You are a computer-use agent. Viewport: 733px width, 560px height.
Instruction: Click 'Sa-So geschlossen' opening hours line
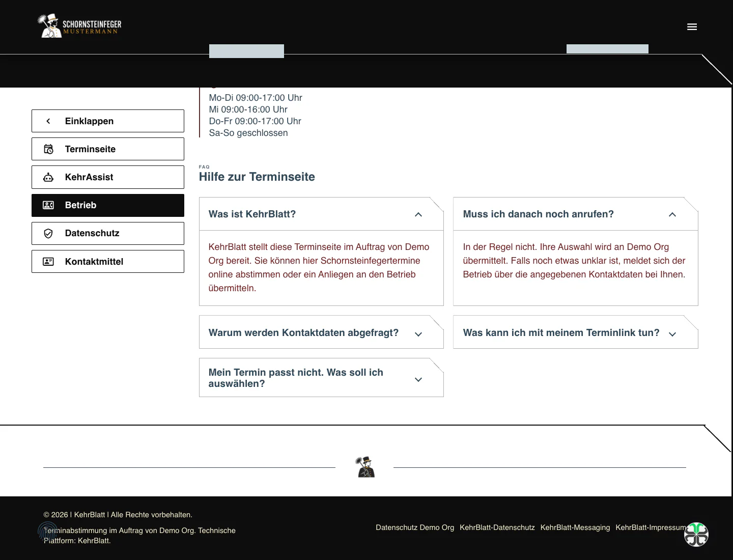tap(248, 133)
